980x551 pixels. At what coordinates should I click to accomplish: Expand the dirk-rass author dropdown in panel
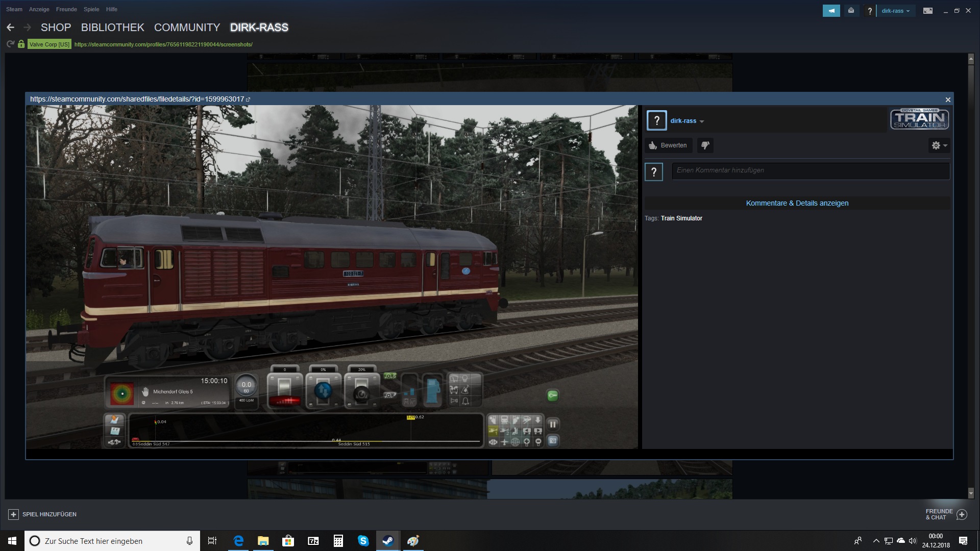pyautogui.click(x=687, y=121)
